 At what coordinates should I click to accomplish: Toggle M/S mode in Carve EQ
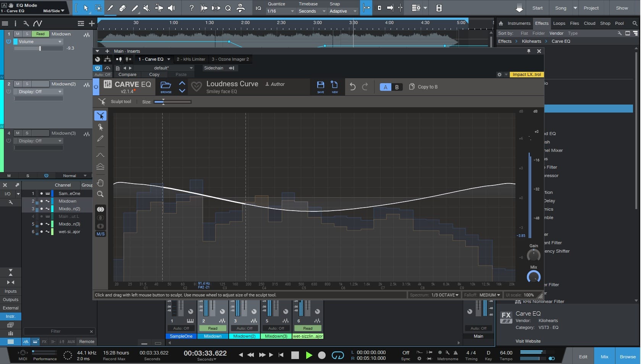point(100,234)
